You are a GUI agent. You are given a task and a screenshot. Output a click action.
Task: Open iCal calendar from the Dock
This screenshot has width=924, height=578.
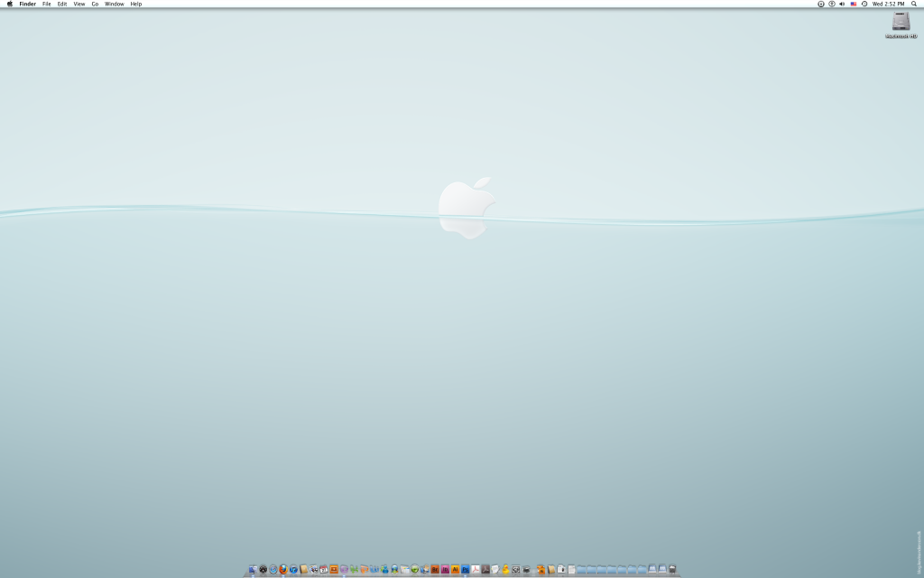pos(324,570)
